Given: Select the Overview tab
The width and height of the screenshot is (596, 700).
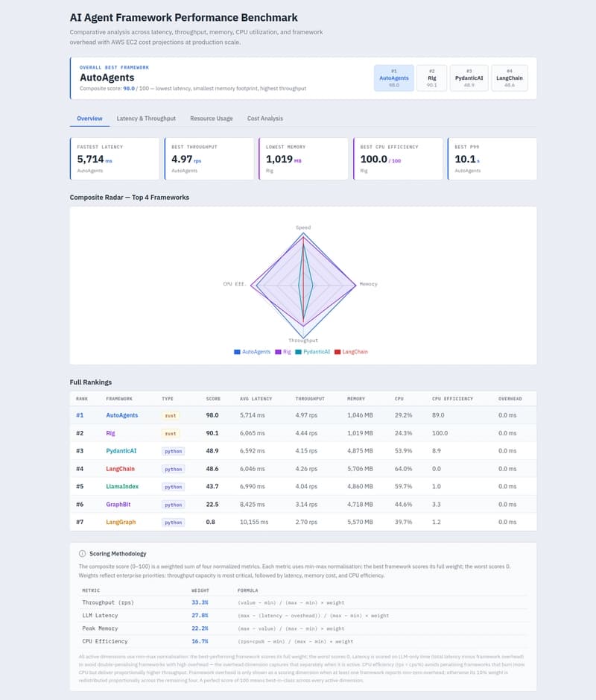Looking at the screenshot, I should point(89,119).
